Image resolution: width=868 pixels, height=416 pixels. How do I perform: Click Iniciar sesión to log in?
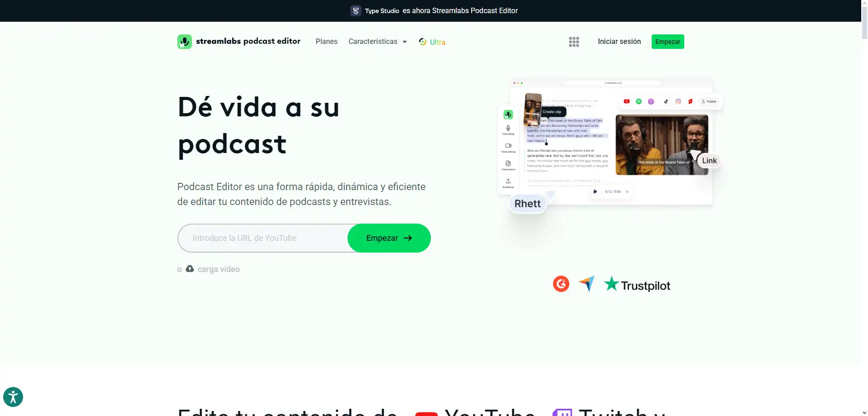point(619,42)
